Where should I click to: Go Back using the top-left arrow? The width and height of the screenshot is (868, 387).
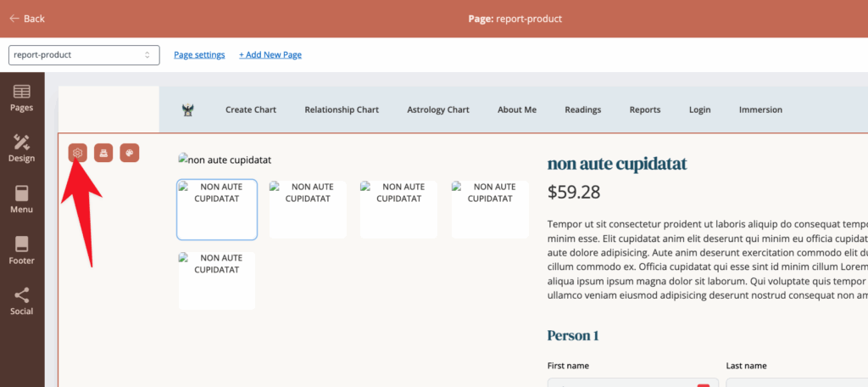click(x=27, y=19)
